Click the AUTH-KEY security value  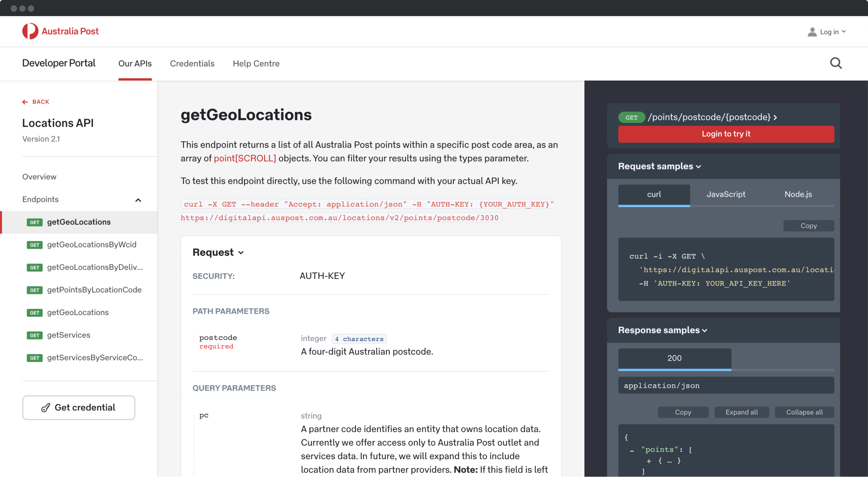click(322, 276)
